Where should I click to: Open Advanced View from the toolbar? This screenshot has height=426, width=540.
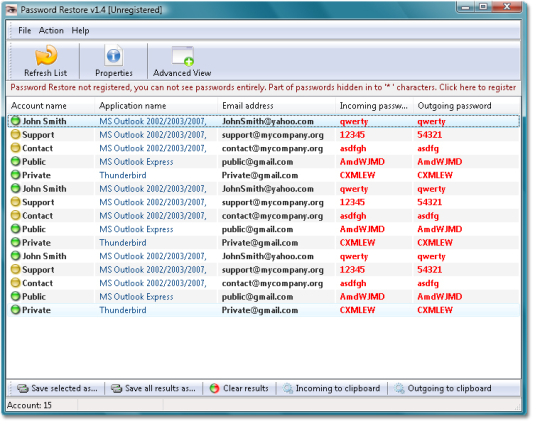click(182, 61)
